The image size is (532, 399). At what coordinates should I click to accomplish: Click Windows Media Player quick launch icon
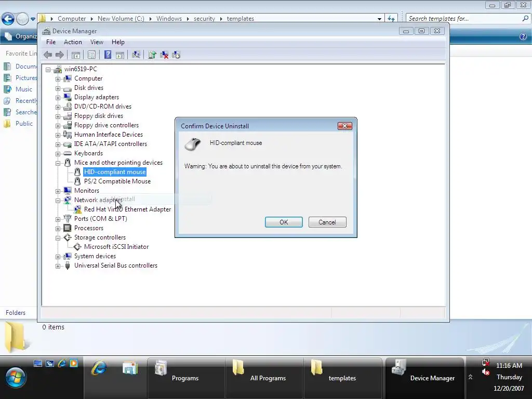tap(74, 363)
